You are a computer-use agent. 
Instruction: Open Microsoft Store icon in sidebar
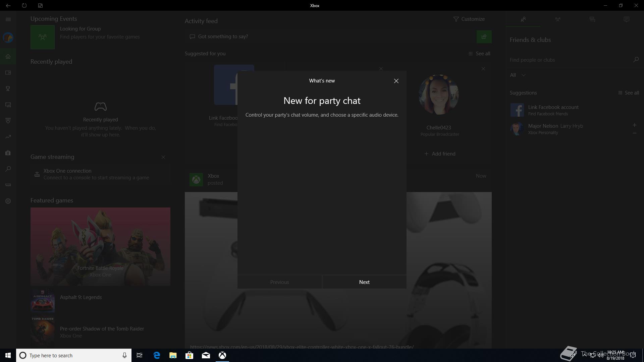pos(8,153)
